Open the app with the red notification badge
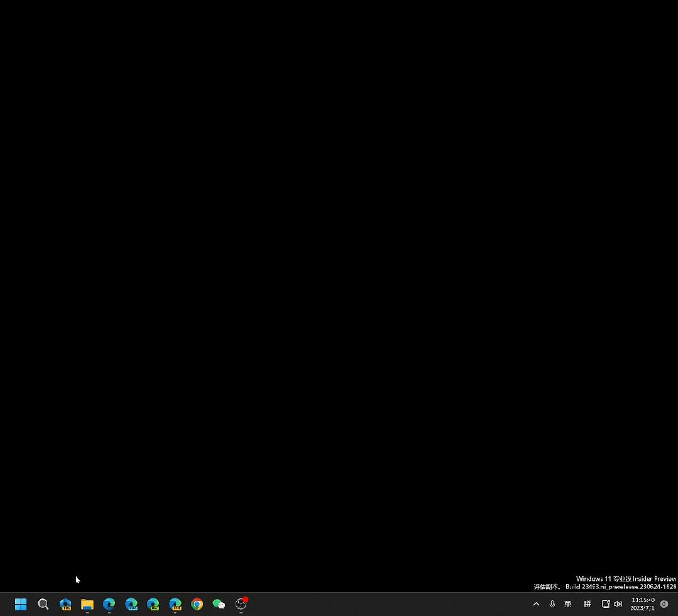678x616 pixels. pyautogui.click(x=241, y=604)
